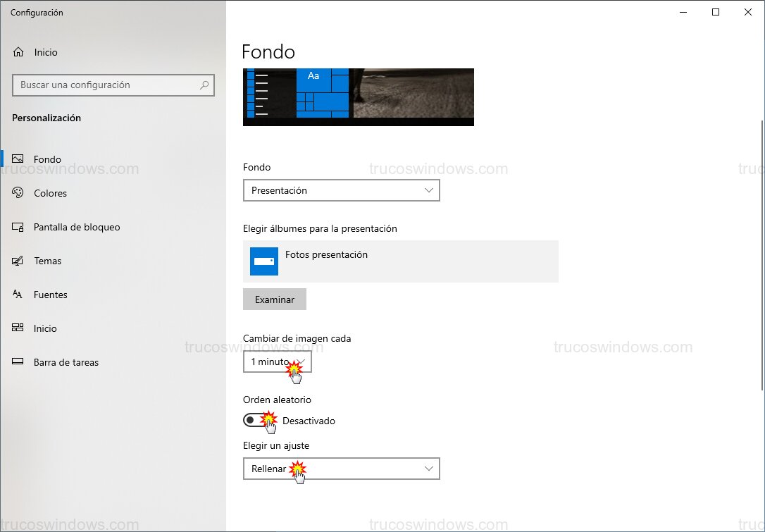Open Temas using the brush icon
The width and height of the screenshot is (765, 532).
click(18, 261)
